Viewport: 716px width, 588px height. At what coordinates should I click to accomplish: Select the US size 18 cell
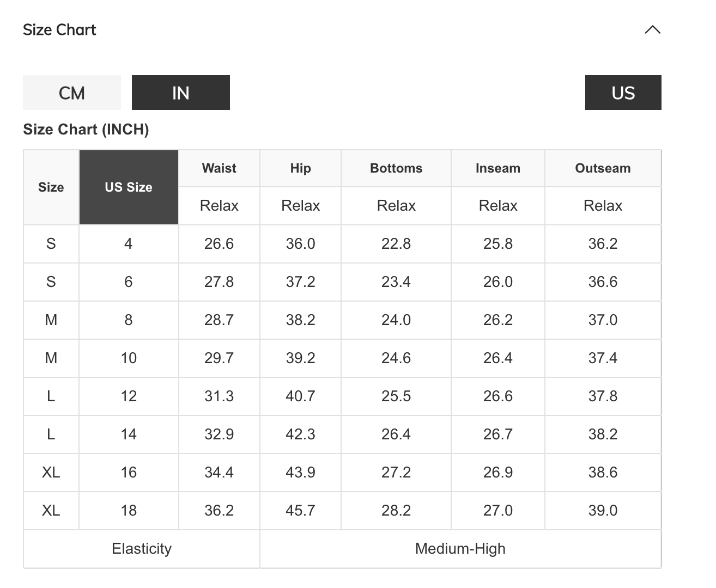click(x=129, y=511)
